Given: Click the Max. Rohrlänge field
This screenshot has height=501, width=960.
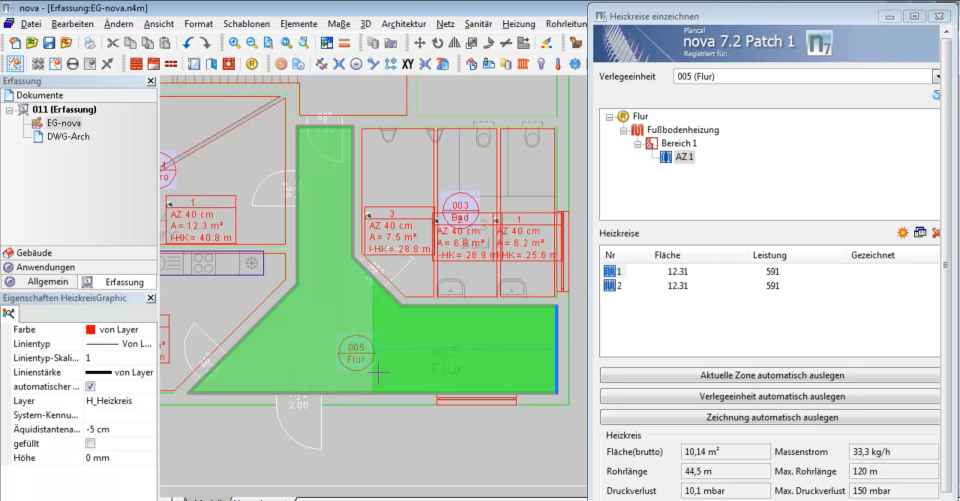Looking at the screenshot, I should [x=893, y=471].
